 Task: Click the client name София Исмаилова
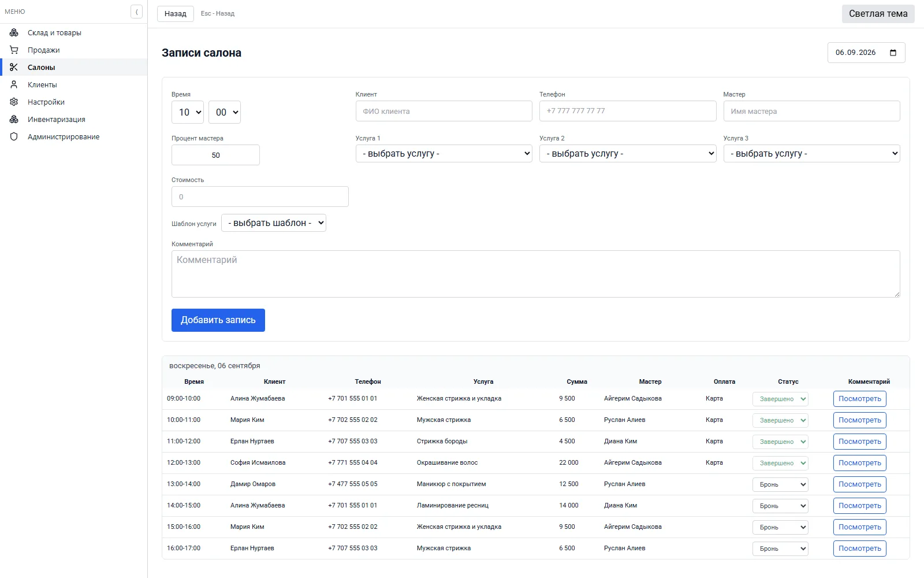[x=258, y=462]
